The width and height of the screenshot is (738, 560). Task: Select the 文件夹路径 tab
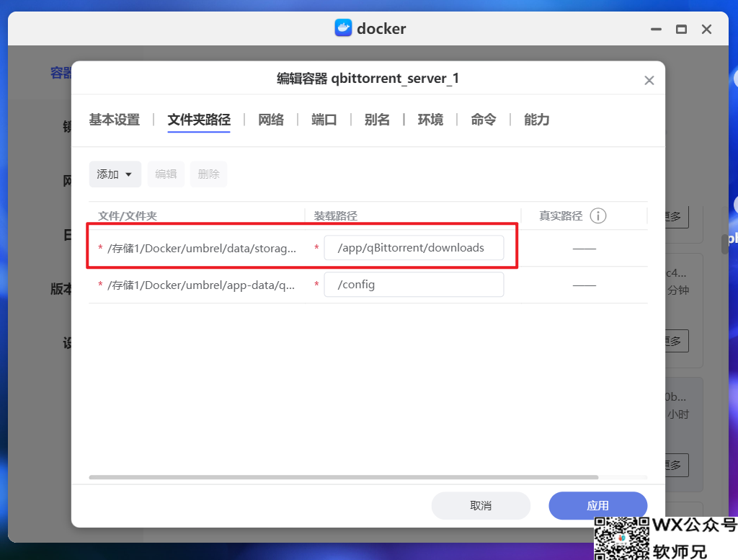pyautogui.click(x=199, y=120)
